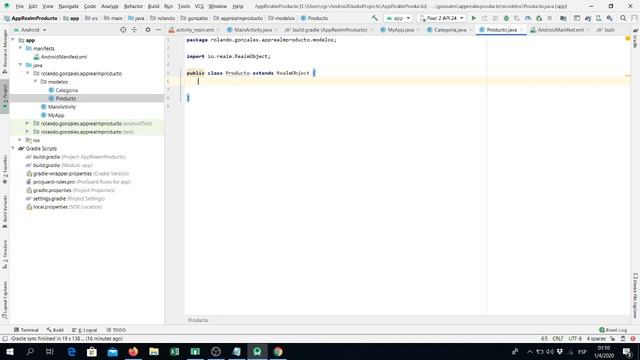Screen dimensions: 640x360
Task: Click the Make Project hammer icon
Action: [374, 18]
